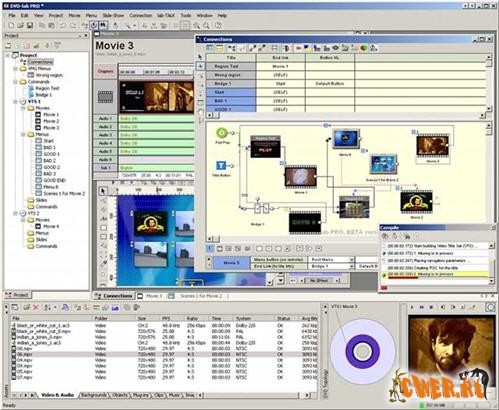Select Movie 2 in Project tree
Screen dimensions: 499x410
(x=51, y=121)
